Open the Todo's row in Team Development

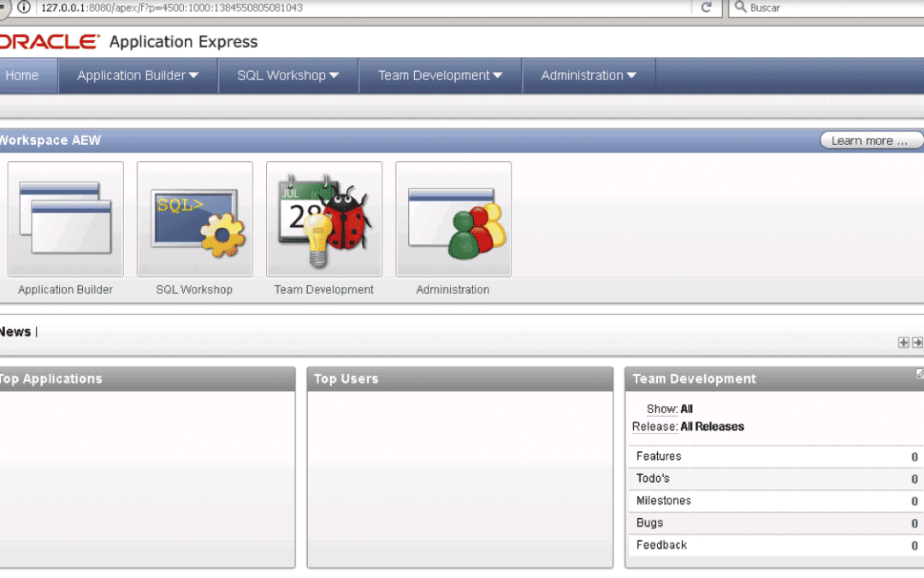[x=776, y=479]
